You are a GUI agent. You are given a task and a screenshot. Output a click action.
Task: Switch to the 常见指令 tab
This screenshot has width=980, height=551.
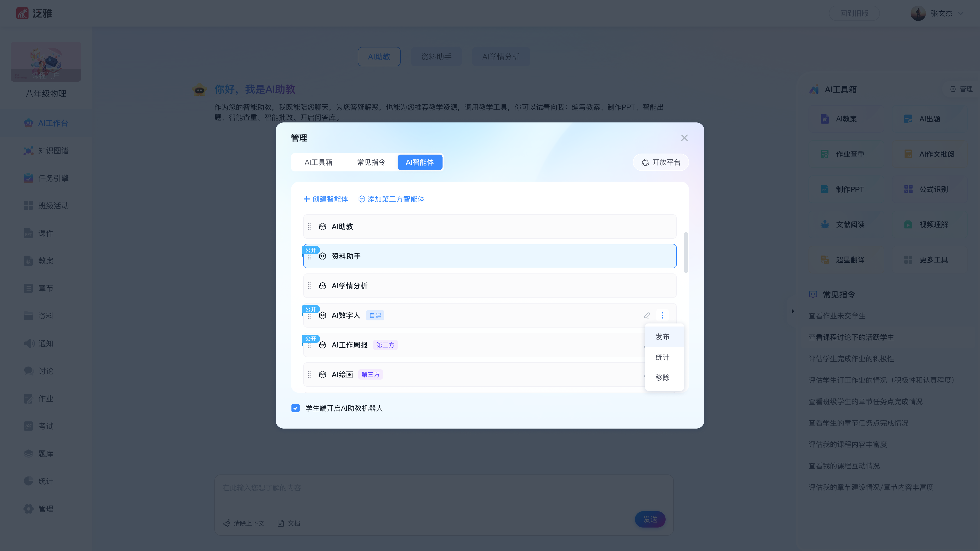point(371,162)
